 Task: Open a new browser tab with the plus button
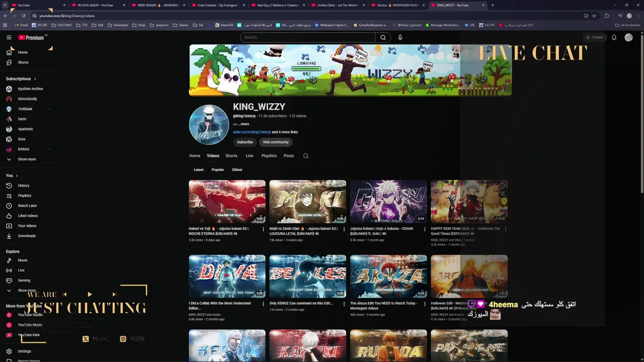click(492, 5)
